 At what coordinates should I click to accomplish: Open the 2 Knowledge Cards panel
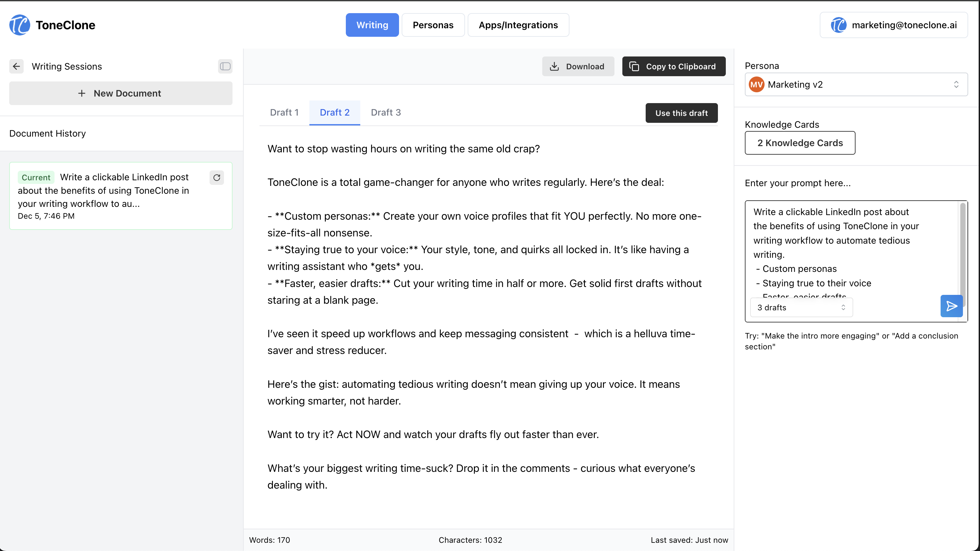(x=800, y=143)
